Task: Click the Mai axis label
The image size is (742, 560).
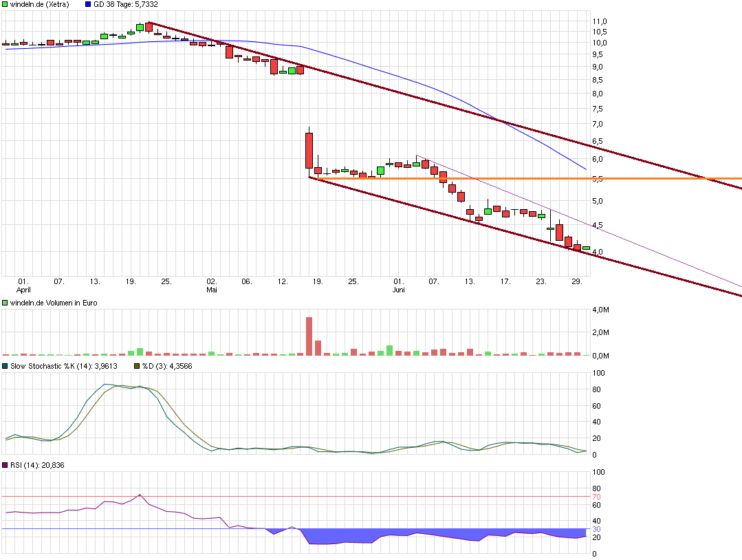Action: pos(211,290)
